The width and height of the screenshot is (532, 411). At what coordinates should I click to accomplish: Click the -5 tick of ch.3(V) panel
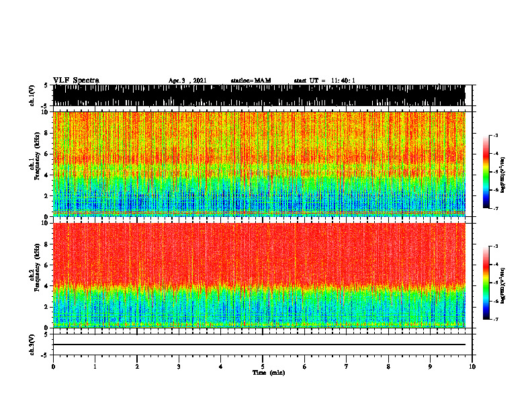click(45, 355)
